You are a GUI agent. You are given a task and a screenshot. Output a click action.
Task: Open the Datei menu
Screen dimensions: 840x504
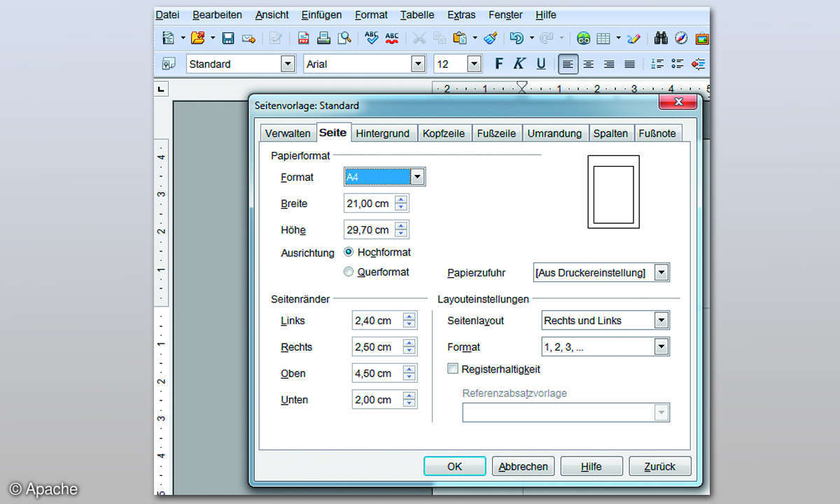tap(167, 15)
